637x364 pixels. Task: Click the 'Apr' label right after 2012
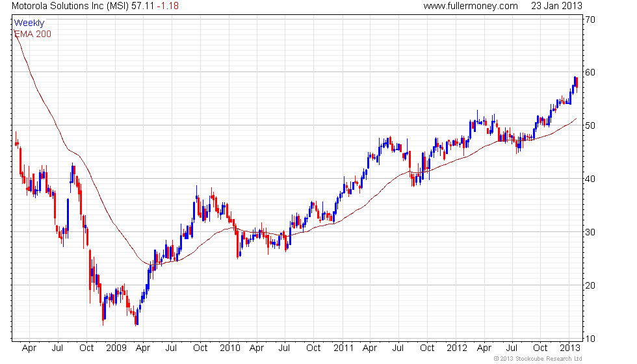(484, 348)
